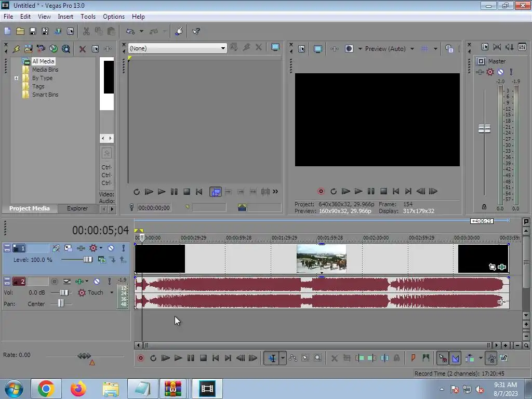Viewport: 532px width, 399px height.
Task: Open split screen view dropdown arrow
Action: pyautogui.click(x=360, y=49)
